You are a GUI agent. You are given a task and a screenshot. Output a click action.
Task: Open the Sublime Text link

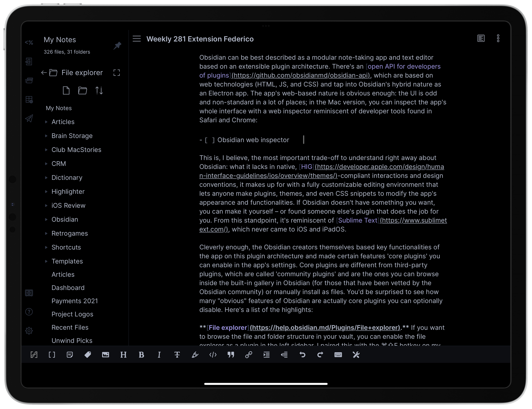point(358,221)
